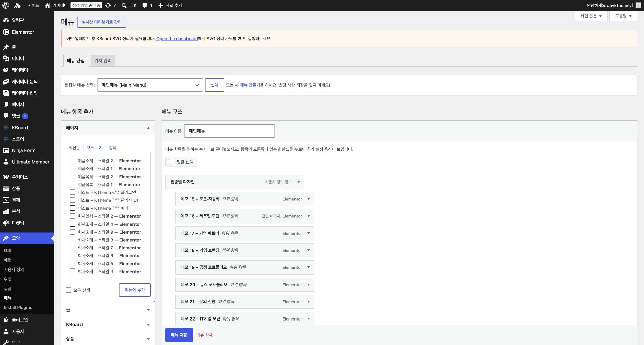Click the KBoard sidebar icon
Image resolution: width=644 pixels, height=345 pixels.
pyautogui.click(x=6, y=128)
